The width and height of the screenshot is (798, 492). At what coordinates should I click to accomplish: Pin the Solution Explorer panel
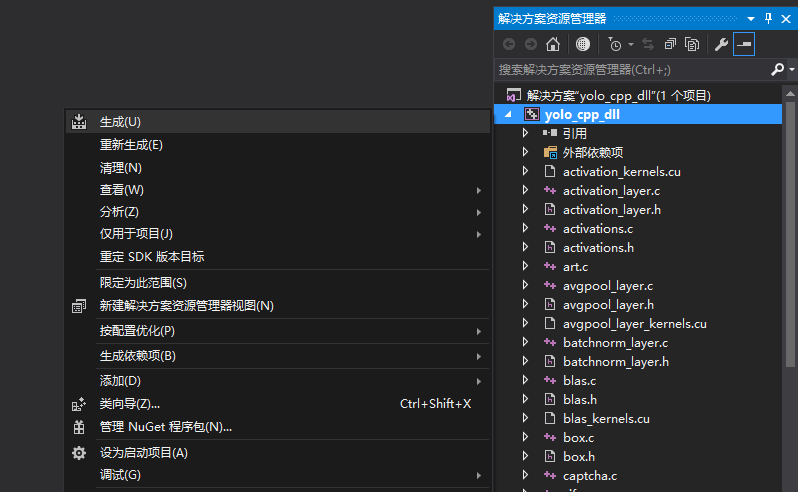pyautogui.click(x=768, y=19)
